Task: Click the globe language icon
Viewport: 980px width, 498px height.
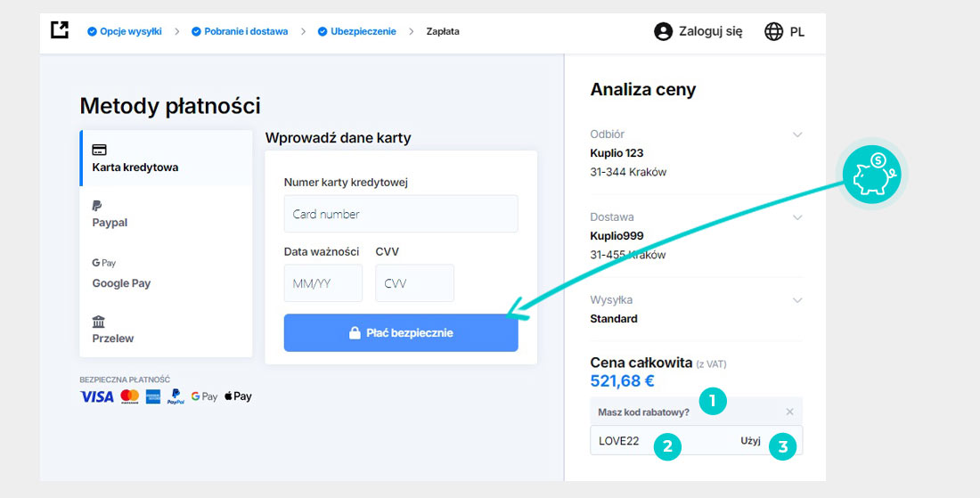Action: (773, 31)
